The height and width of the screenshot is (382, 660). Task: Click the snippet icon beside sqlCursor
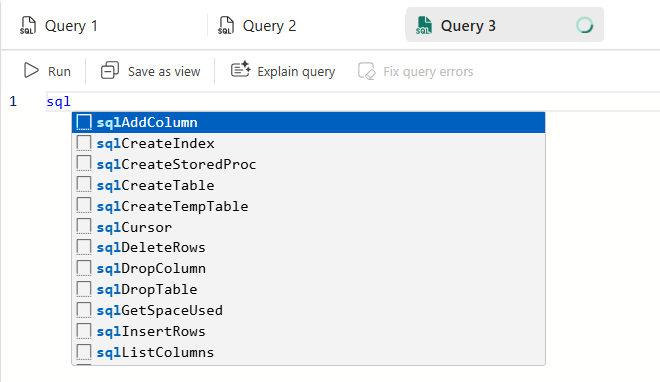coord(84,227)
